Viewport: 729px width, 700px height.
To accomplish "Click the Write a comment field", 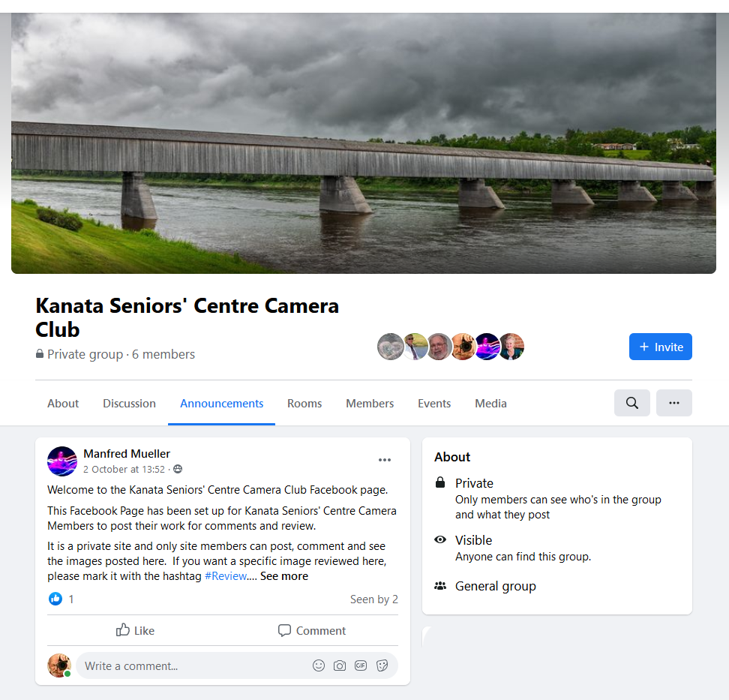I will (x=193, y=665).
